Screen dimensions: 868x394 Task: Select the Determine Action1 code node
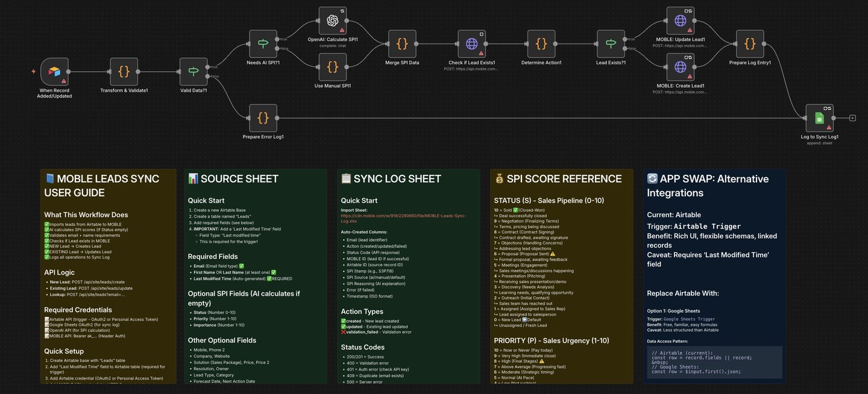541,44
